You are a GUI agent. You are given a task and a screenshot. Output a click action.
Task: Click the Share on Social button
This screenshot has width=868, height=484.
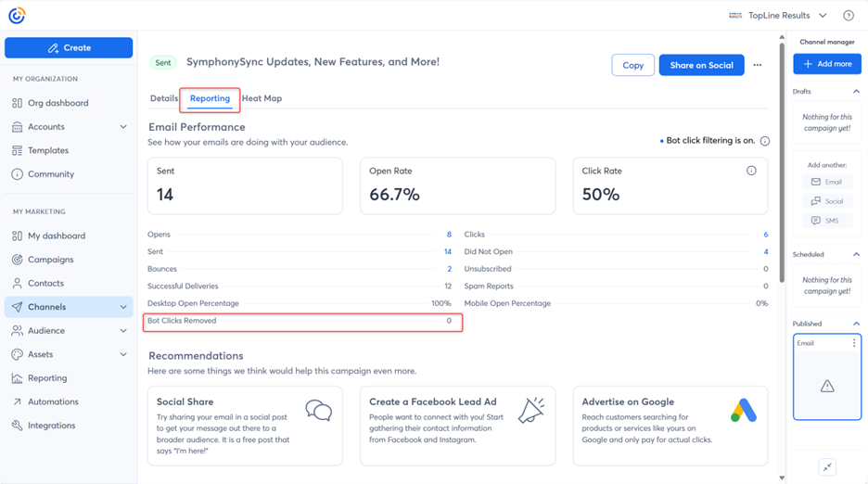[701, 66]
